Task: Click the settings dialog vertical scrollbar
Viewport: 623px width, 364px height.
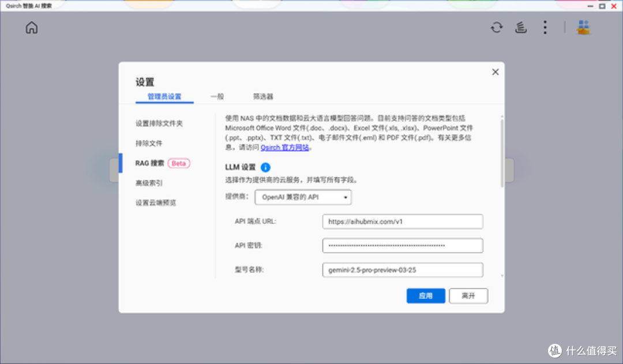Action: pyautogui.click(x=502, y=153)
